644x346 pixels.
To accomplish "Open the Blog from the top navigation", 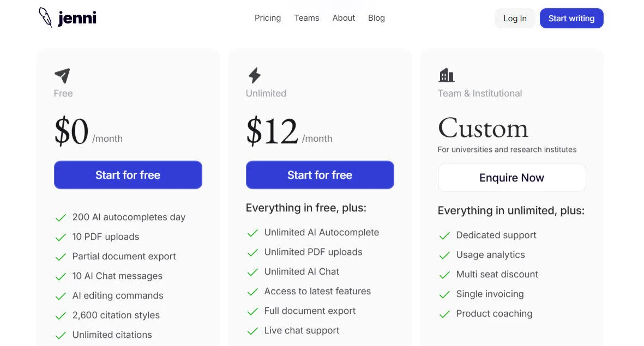I will (376, 18).
